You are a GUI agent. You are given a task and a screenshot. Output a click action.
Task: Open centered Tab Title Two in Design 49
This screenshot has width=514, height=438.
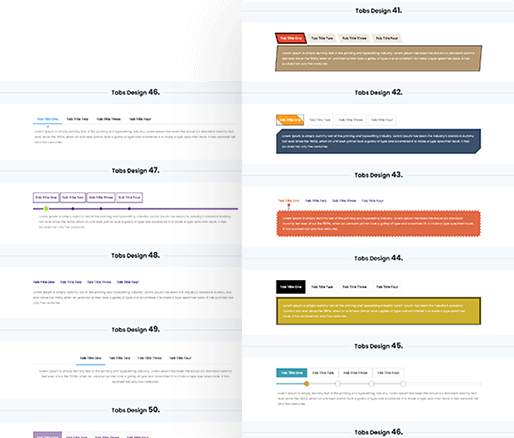(x=119, y=358)
